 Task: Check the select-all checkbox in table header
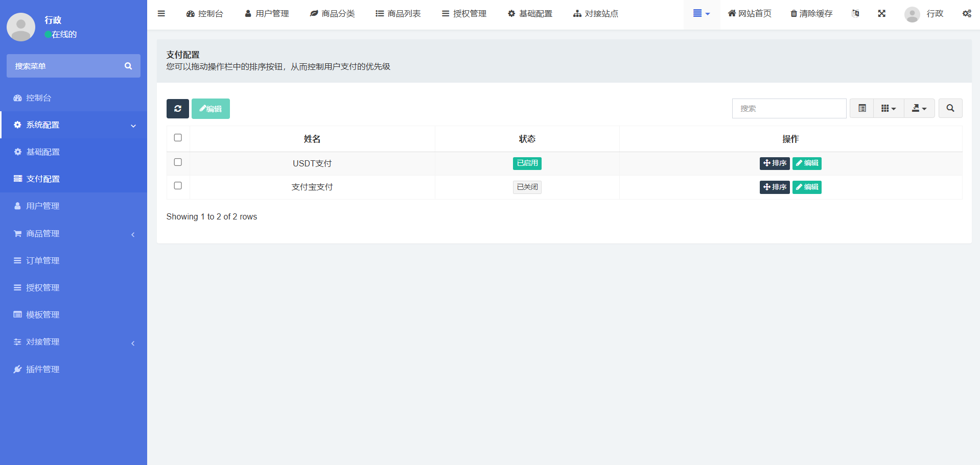pyautogui.click(x=178, y=138)
